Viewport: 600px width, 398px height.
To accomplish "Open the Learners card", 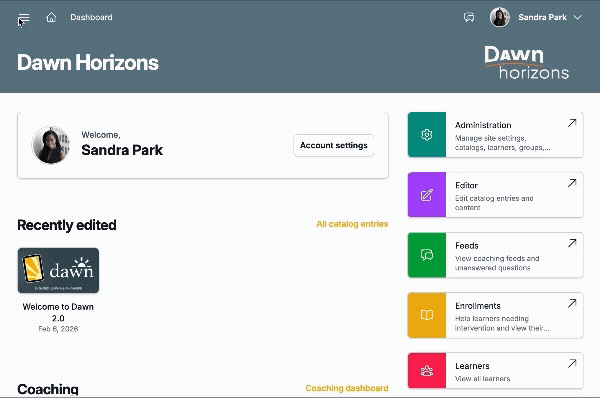I will (496, 370).
